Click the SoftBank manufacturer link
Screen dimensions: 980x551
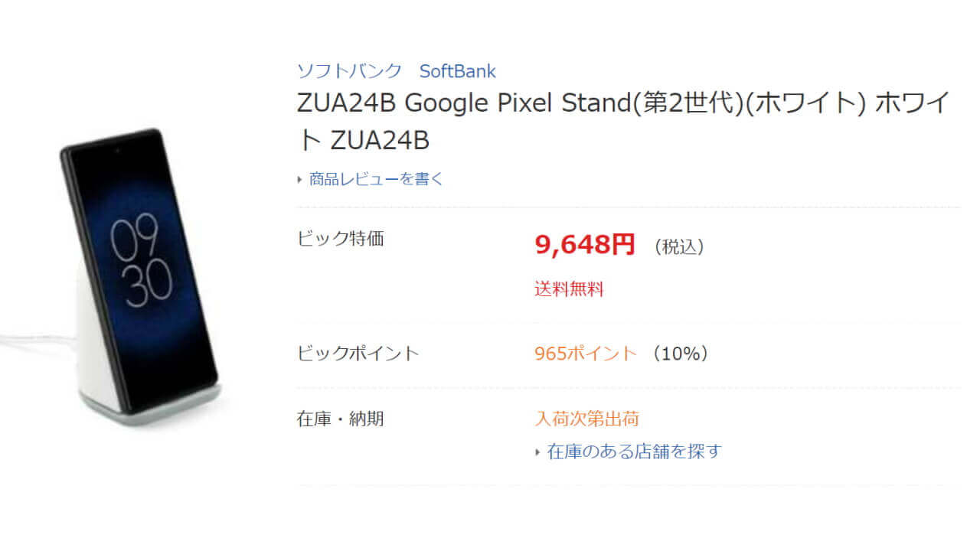(457, 70)
